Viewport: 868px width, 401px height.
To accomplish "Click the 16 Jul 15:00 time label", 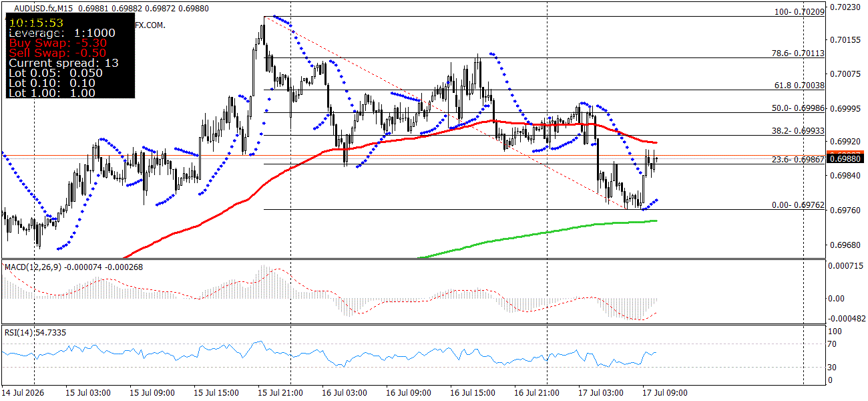I will (474, 393).
